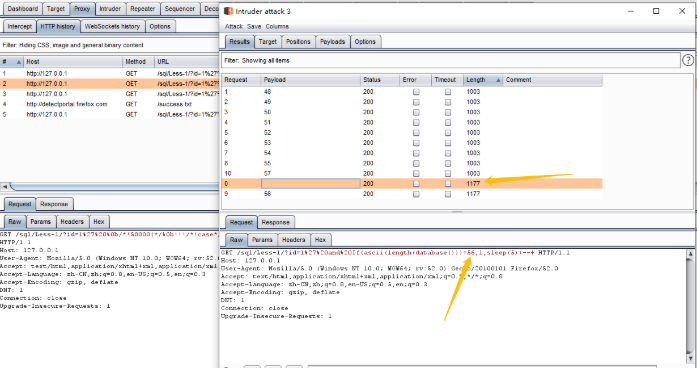
Task: Select the Params tab in Intruder attack
Action: pos(262,240)
